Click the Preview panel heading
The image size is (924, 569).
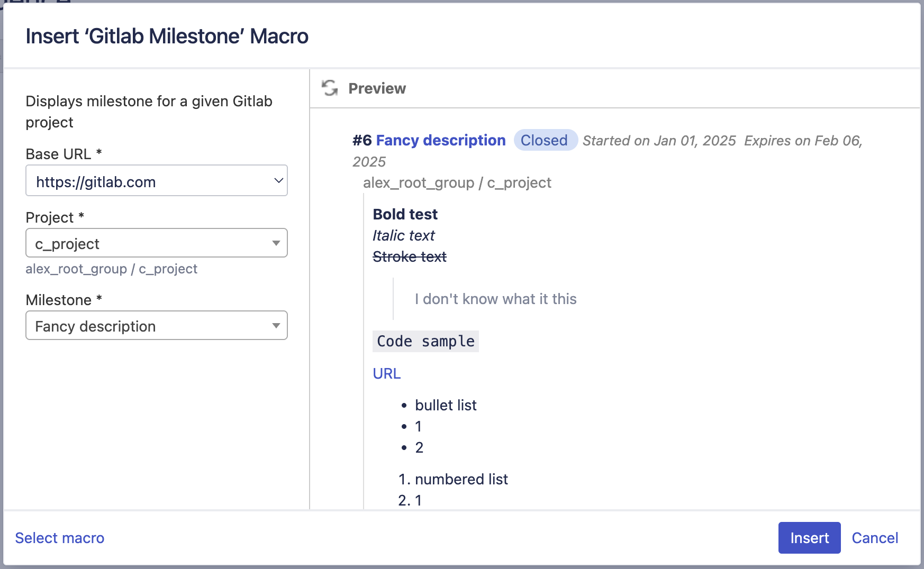(x=377, y=88)
